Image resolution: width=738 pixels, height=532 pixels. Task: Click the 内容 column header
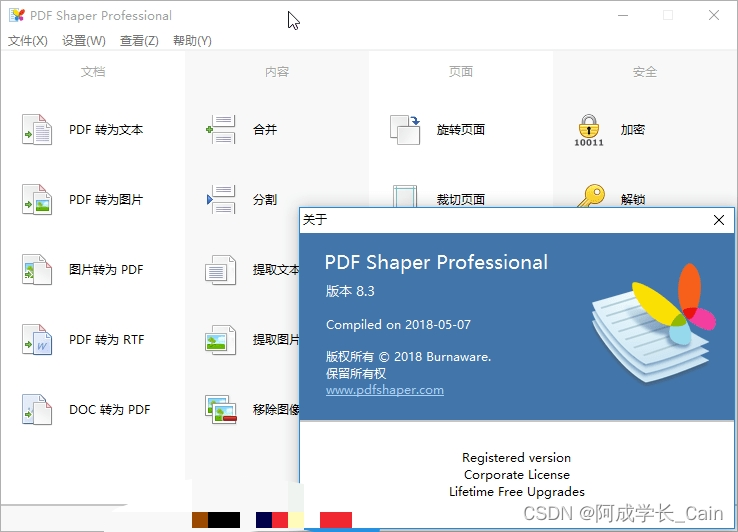coord(277,72)
